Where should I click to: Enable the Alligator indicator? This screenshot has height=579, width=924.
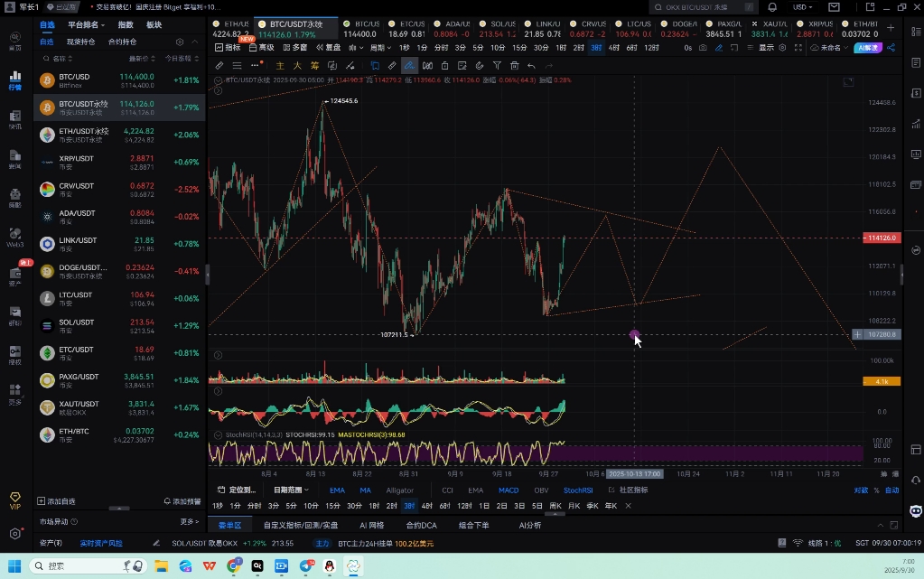399,490
